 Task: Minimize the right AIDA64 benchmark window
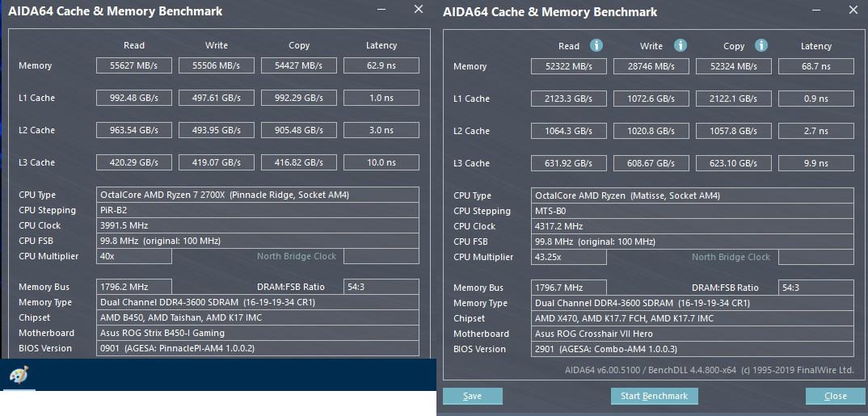pyautogui.click(x=816, y=10)
